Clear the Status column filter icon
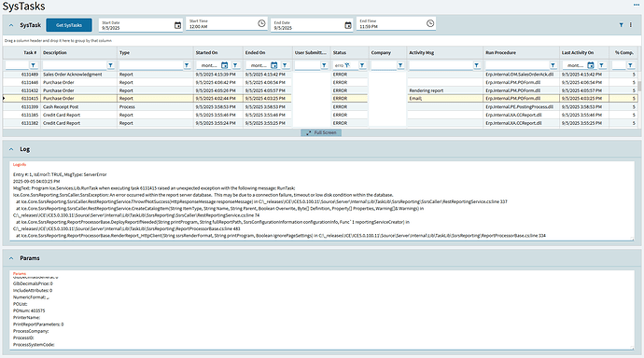644x358 pixels. tap(347, 65)
